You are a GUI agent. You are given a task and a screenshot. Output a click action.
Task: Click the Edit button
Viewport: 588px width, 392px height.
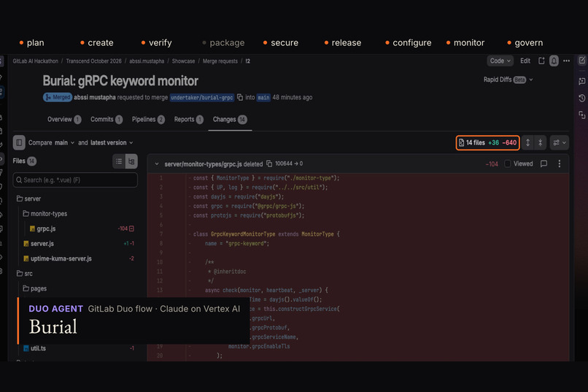pyautogui.click(x=525, y=61)
